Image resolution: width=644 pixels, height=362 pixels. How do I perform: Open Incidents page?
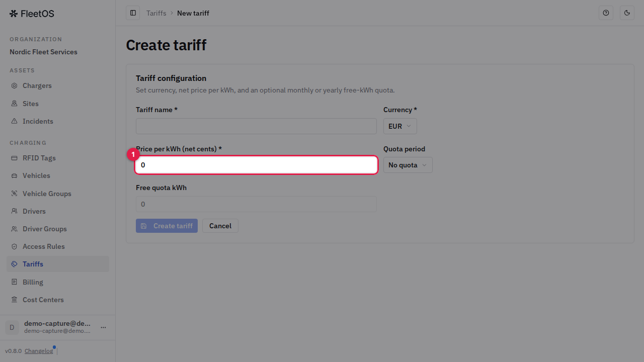click(x=58, y=121)
